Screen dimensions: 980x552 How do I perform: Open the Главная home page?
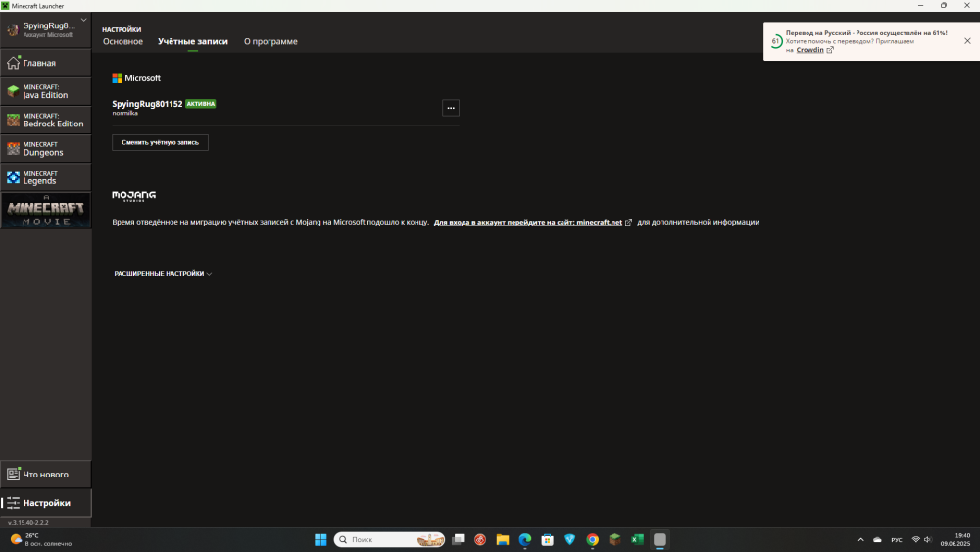[x=46, y=63]
